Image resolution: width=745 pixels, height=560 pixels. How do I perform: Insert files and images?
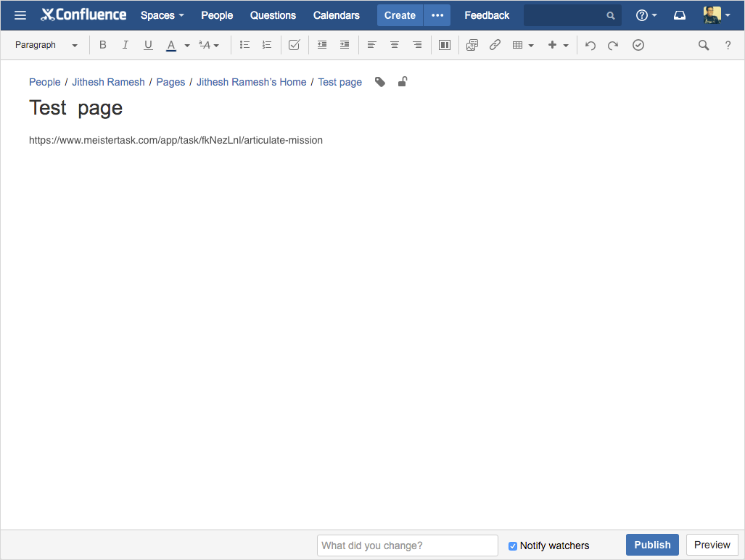coord(472,45)
